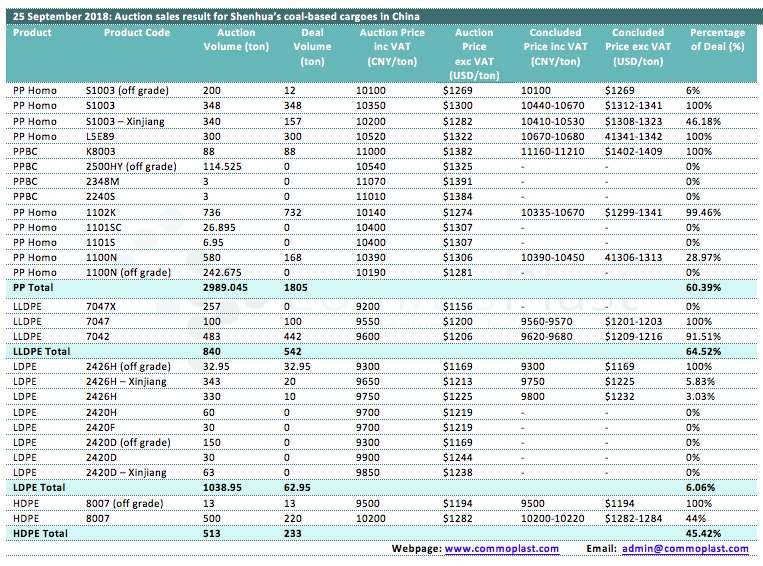Select the HDPE Total row label

(x=42, y=534)
